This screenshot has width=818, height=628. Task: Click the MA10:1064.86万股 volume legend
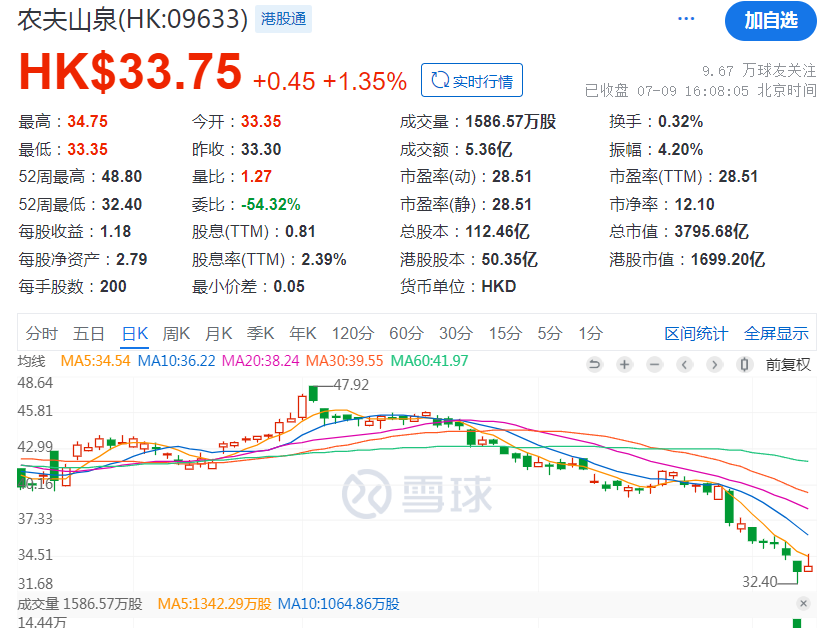(x=339, y=604)
